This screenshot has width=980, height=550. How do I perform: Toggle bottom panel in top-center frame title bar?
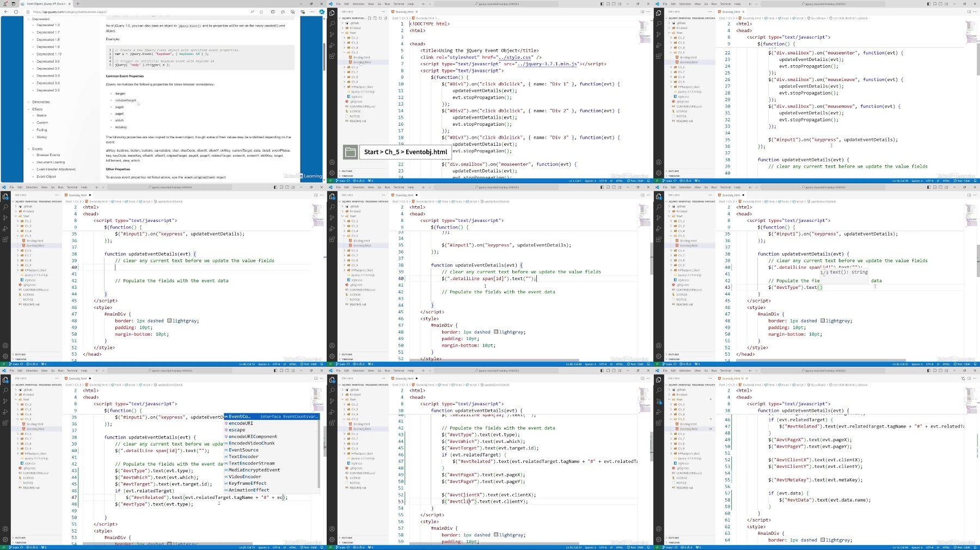point(608,4)
